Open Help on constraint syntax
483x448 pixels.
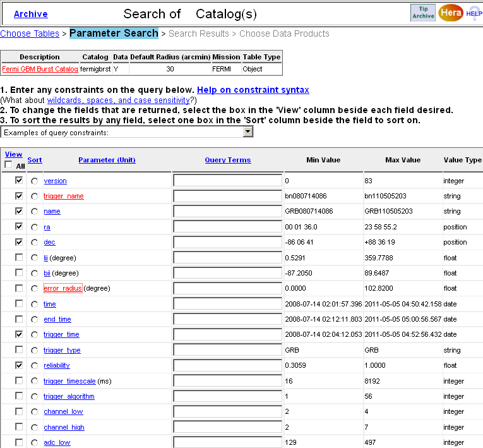[253, 90]
